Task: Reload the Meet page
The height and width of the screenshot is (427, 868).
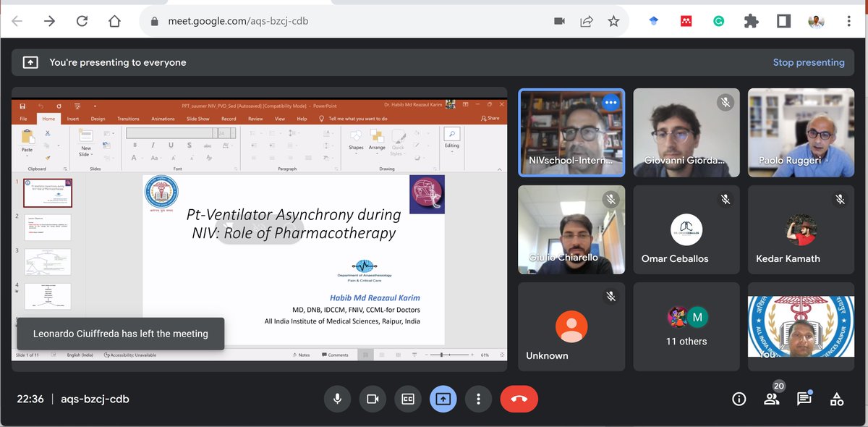Action: [x=82, y=21]
